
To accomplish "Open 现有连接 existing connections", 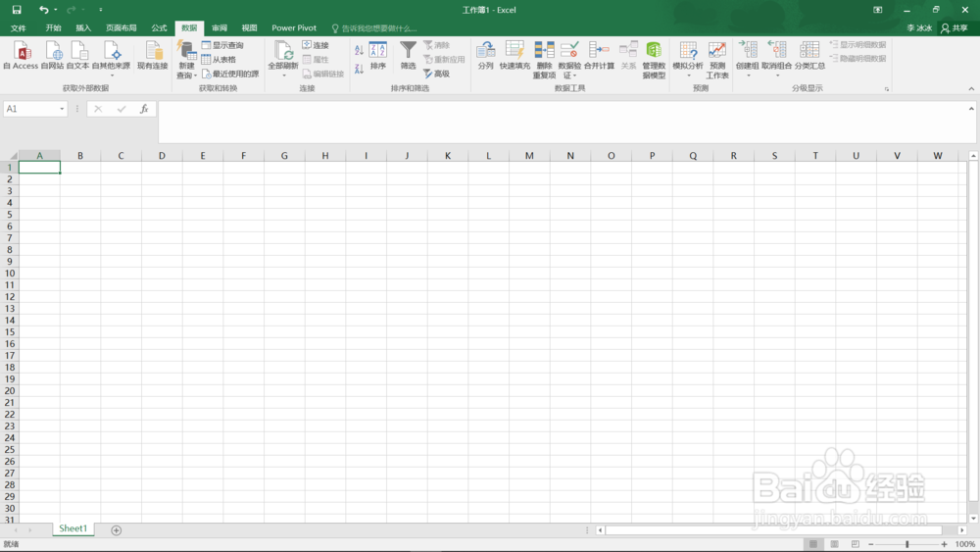I will point(153,56).
